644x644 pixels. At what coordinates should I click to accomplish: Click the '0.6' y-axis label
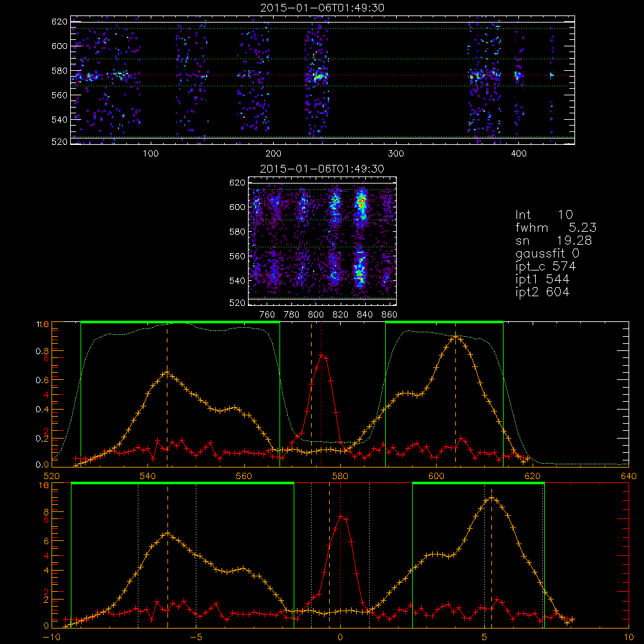pos(43,381)
